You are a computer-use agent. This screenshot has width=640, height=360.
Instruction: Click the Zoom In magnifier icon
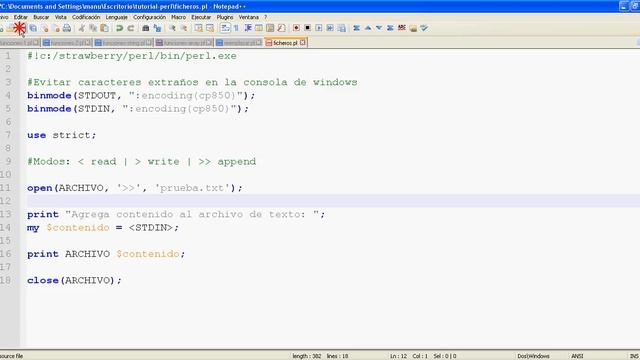172,28
